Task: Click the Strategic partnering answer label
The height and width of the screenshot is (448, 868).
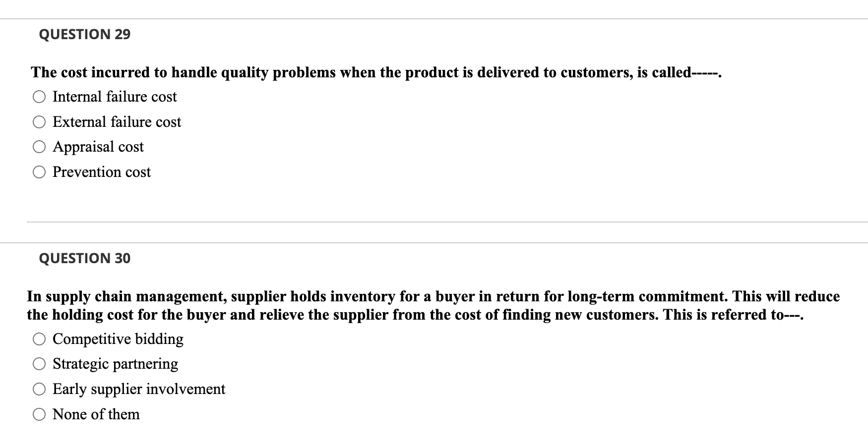Action: tap(115, 364)
